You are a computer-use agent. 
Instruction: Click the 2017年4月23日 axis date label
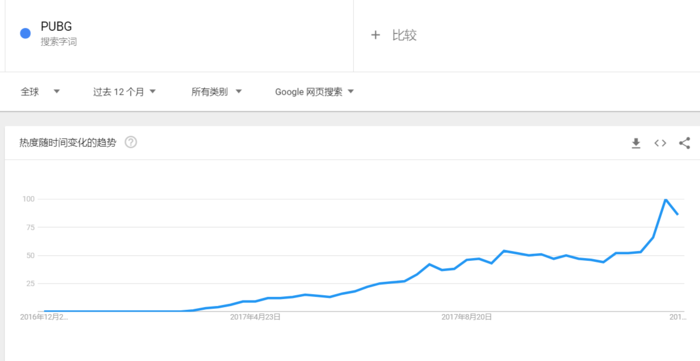[255, 317]
